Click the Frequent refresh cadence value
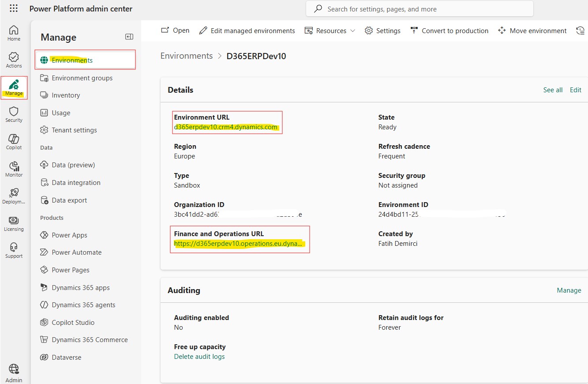 click(x=392, y=156)
